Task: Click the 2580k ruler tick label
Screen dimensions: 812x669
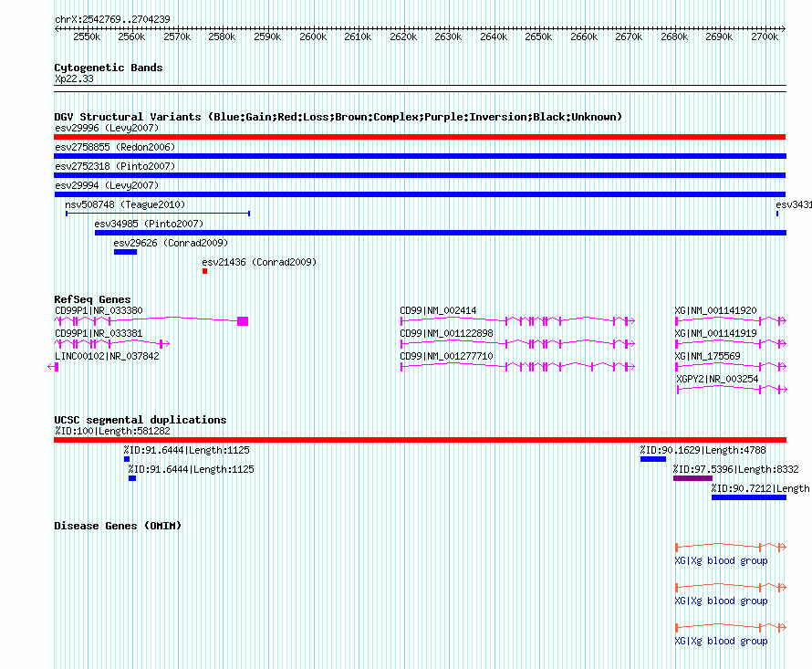Action: [222, 37]
